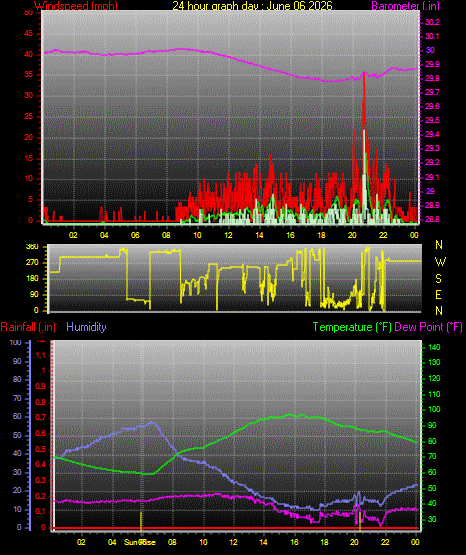Click the upper 'N' compass letter beside the direction graph

[x=439, y=245]
